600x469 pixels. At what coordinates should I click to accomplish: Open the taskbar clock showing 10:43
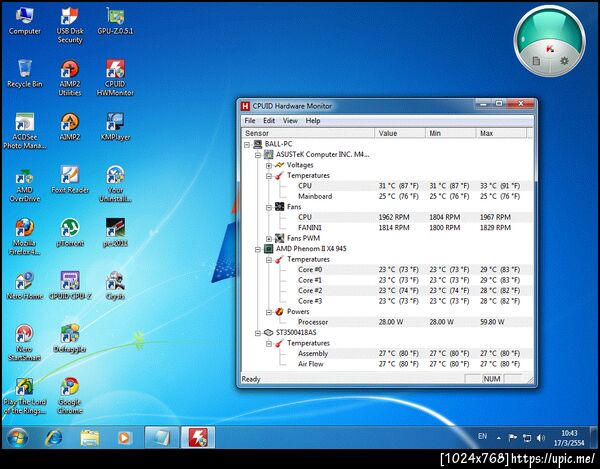pos(569,438)
